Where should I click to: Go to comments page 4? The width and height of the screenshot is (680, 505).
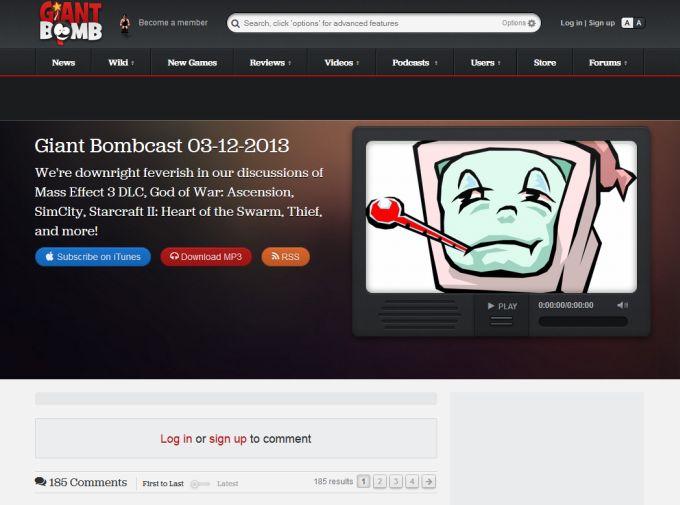pos(412,482)
